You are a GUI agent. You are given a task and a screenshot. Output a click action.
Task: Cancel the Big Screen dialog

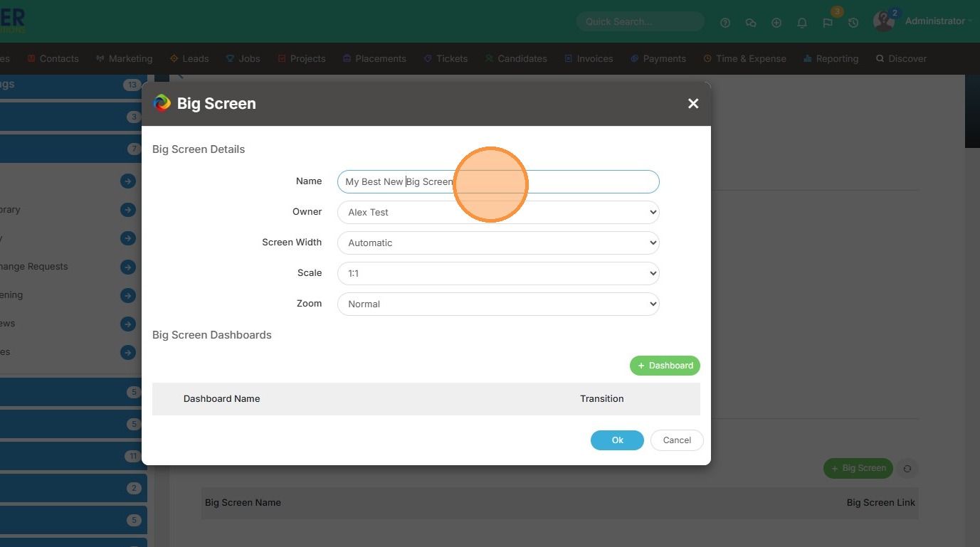[677, 440]
